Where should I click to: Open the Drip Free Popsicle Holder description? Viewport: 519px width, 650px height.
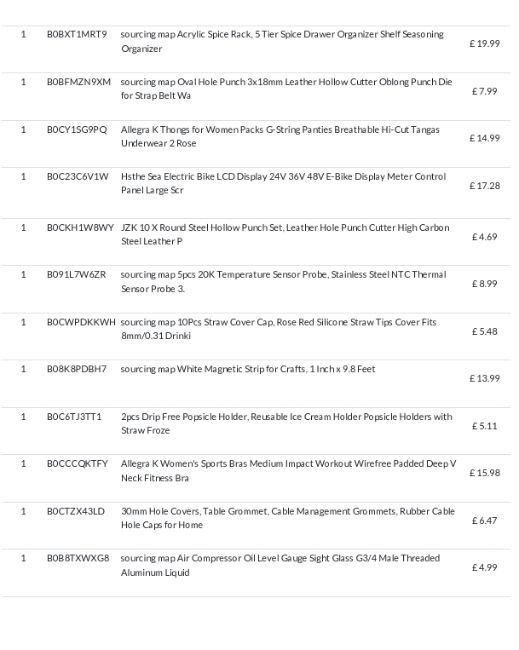pos(286,423)
